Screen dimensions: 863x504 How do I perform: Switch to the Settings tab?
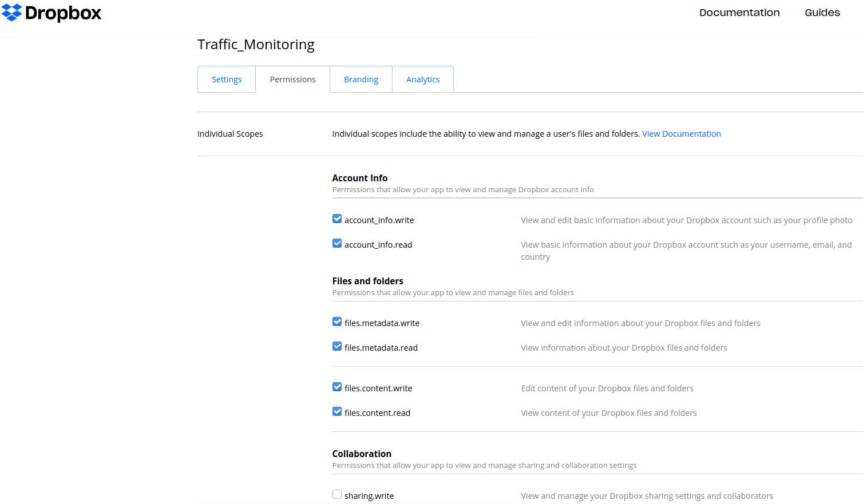click(x=227, y=80)
